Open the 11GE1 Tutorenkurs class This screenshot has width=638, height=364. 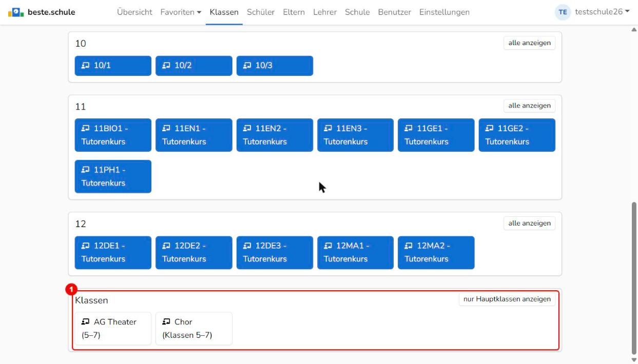point(436,135)
